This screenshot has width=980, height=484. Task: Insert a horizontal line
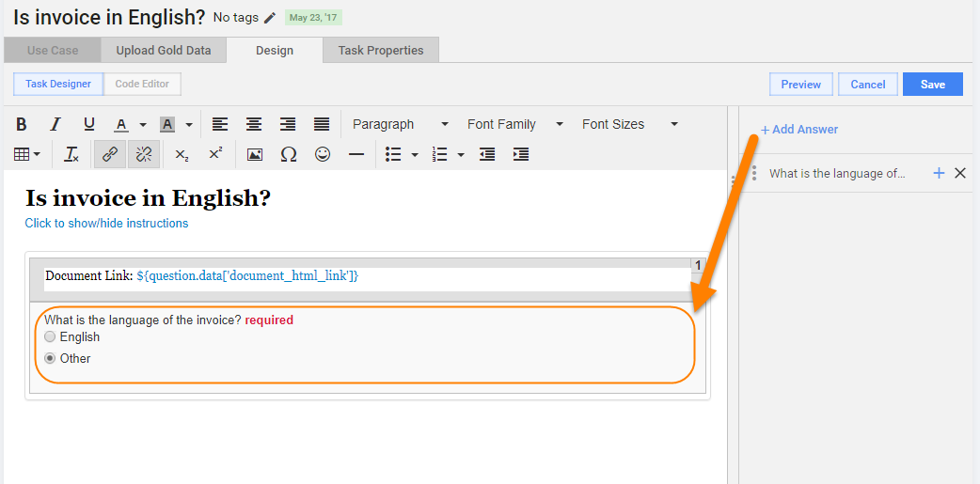tap(356, 154)
